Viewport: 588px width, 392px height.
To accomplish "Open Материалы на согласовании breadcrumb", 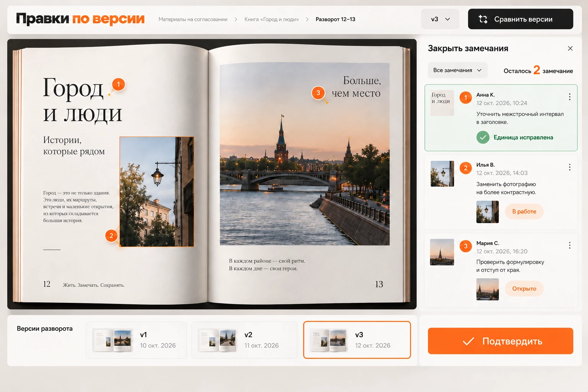I will pyautogui.click(x=193, y=19).
